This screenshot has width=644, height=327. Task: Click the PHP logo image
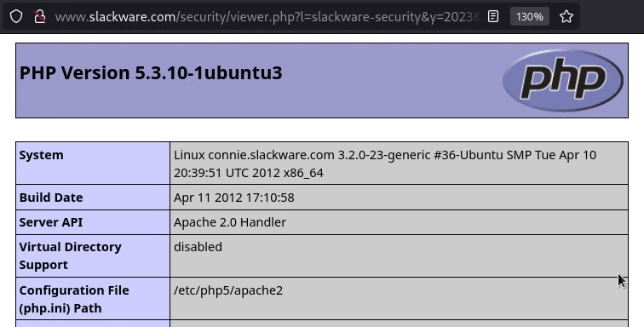[x=563, y=80]
